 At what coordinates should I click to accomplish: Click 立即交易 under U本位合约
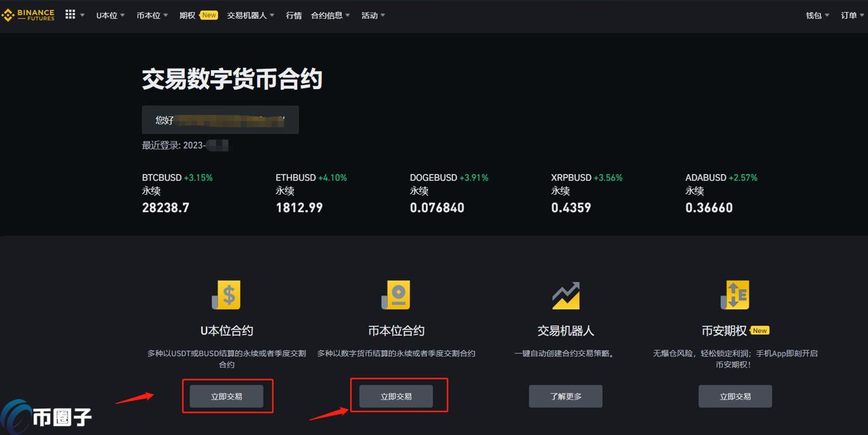227,396
